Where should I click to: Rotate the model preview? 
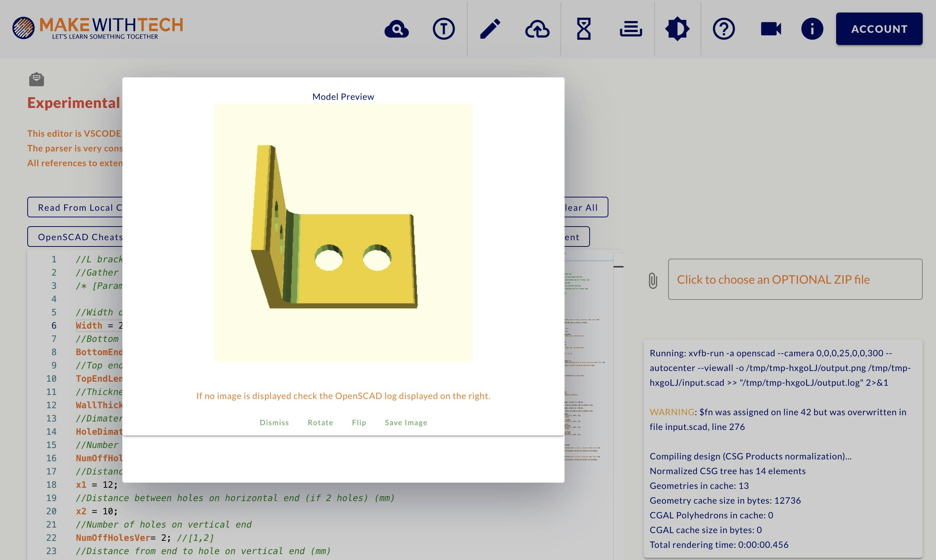tap(321, 423)
